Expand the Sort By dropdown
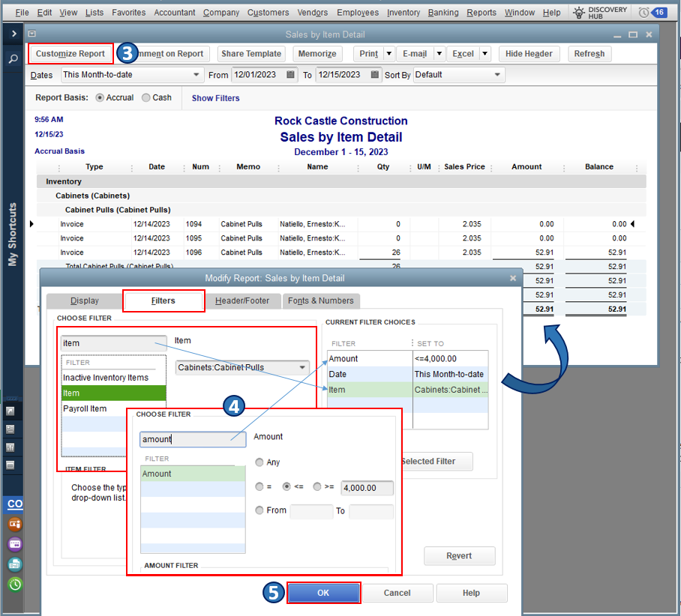Screen dimensions: 681x616 click(x=497, y=75)
